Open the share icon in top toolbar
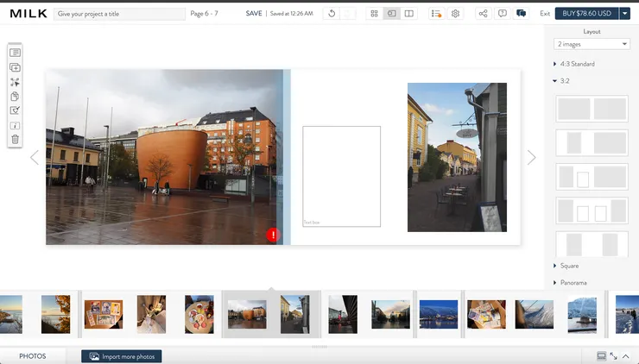639x364 pixels. [483, 14]
